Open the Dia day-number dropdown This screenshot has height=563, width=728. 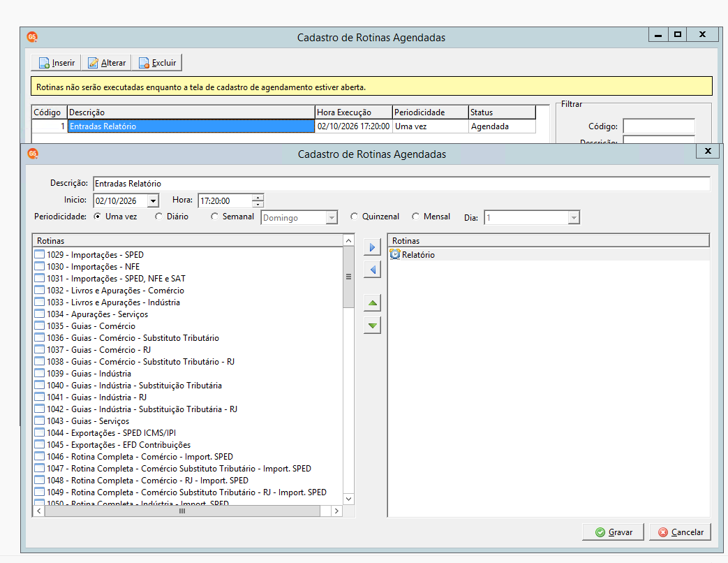574,217
